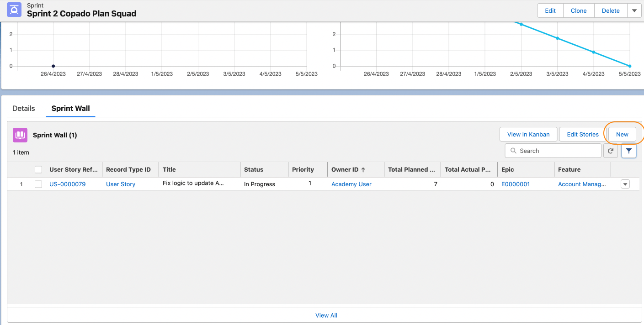Open the Sprint Wall filter panel
The image size is (644, 325).
pyautogui.click(x=629, y=151)
